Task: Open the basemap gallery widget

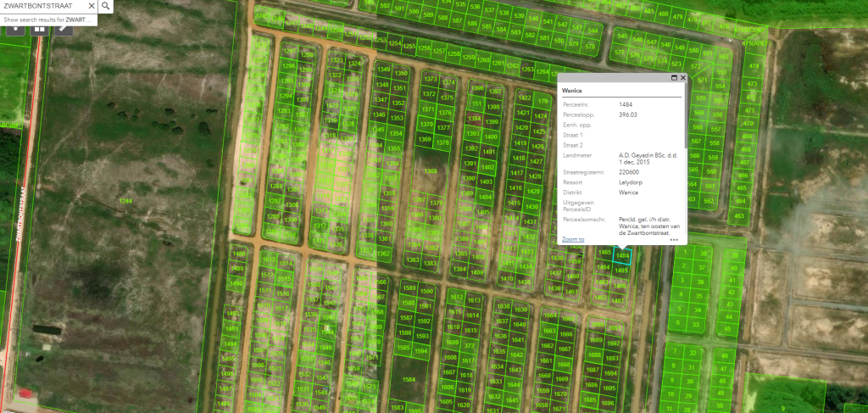Action: coord(39,27)
